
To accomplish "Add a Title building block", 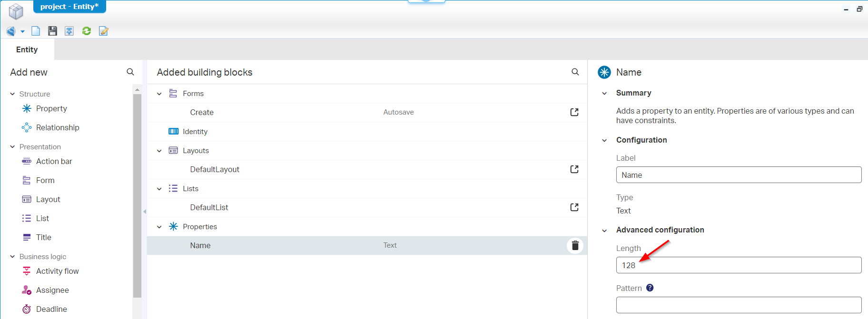I will point(43,237).
